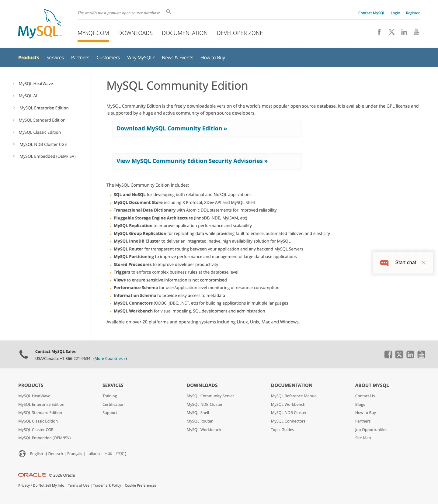Open Why MySQL? in the navigation bar

coord(141,57)
